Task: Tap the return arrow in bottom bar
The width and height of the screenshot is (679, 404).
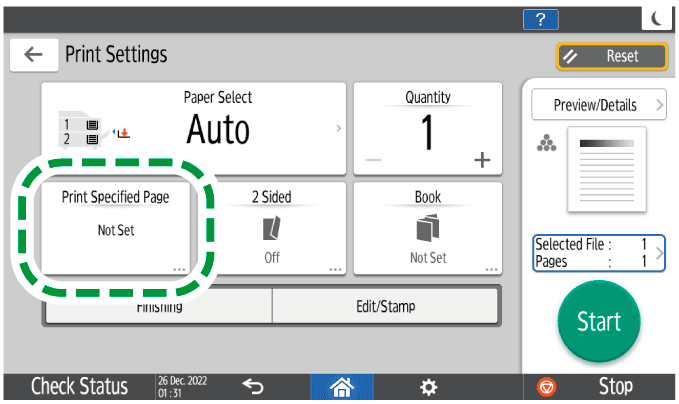Action: point(253,386)
